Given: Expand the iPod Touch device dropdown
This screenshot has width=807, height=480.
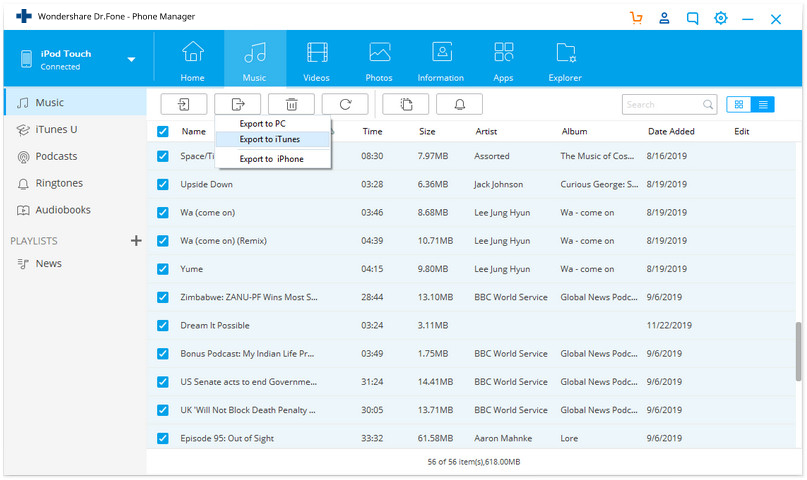Looking at the screenshot, I should (131, 59).
